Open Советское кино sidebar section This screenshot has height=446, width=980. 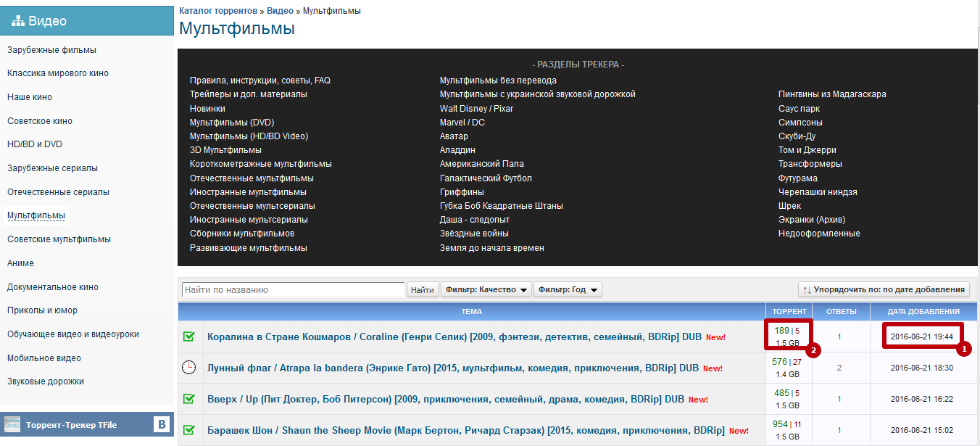(40, 121)
